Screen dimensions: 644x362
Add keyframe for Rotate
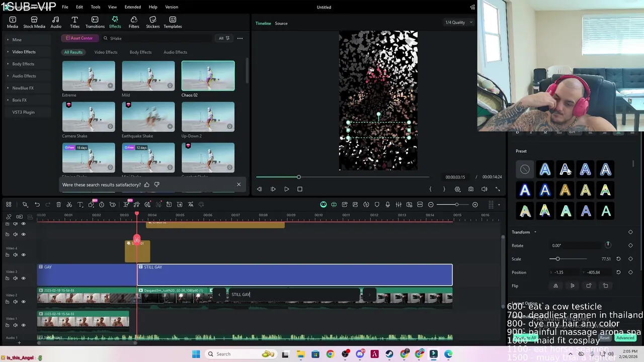[x=630, y=245]
